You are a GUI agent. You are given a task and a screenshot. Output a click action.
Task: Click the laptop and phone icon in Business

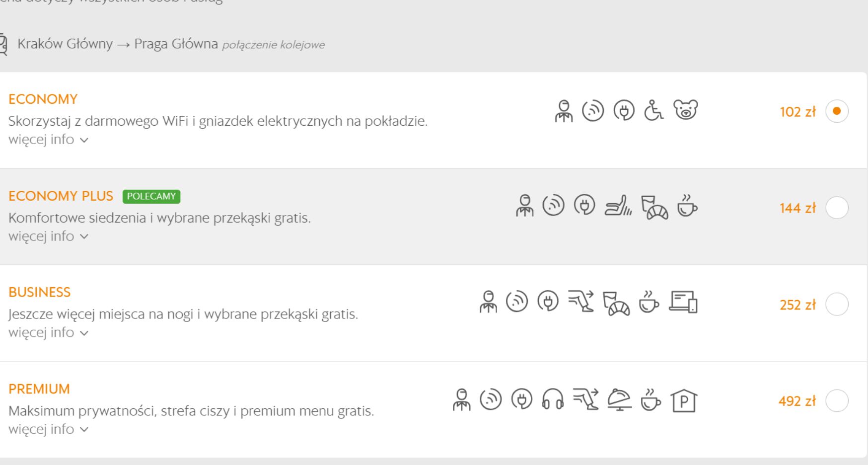click(683, 303)
